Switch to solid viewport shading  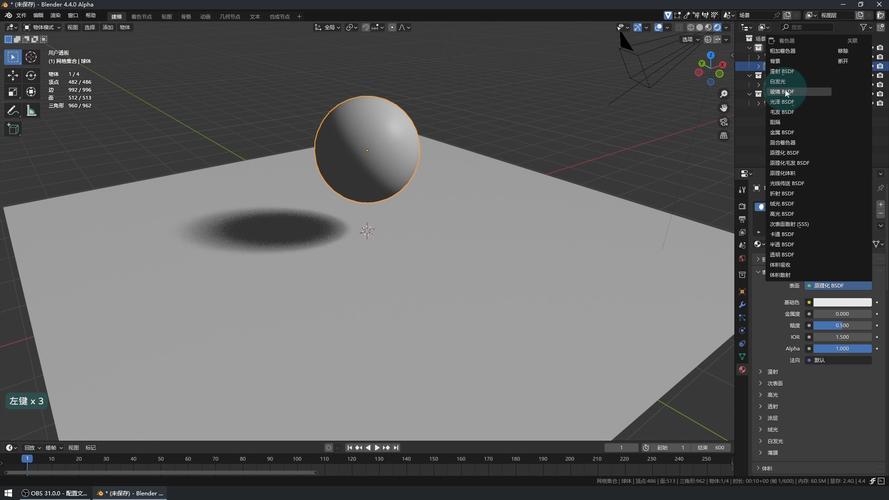pyautogui.click(x=700, y=27)
